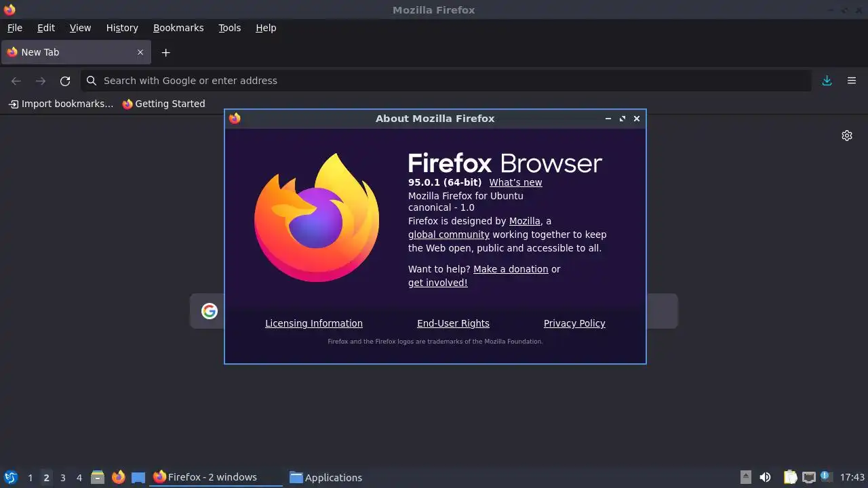Focus the address bar search field
Viewport: 868px width, 488px height.
point(446,81)
